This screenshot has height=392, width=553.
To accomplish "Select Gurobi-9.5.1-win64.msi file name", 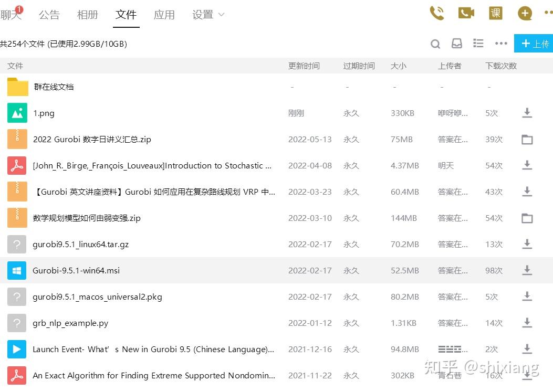I will click(x=76, y=270).
